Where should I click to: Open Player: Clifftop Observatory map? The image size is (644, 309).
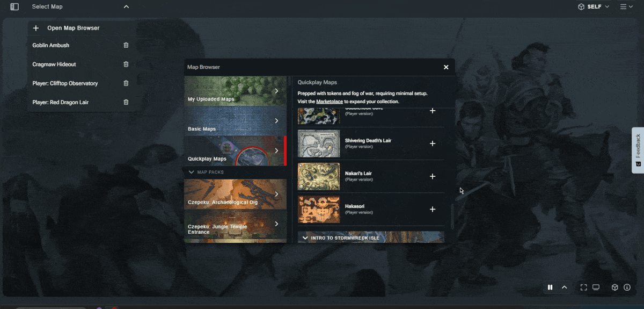65,83
